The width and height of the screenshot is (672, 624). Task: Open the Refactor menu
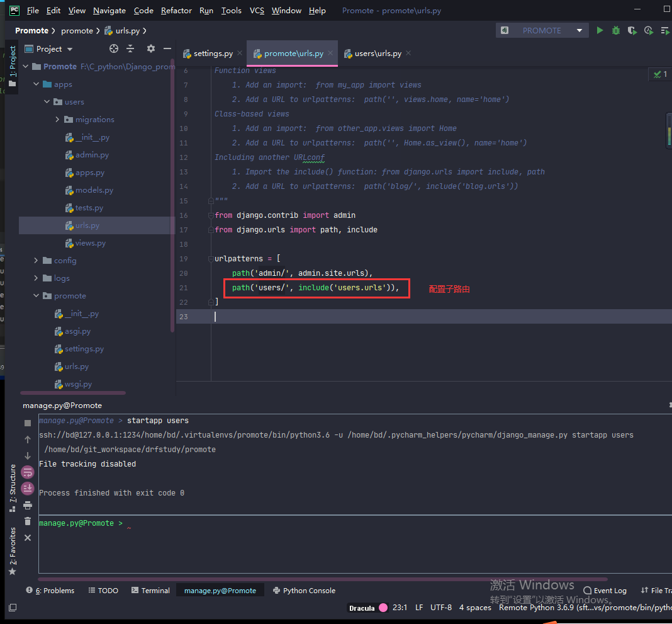[176, 10]
